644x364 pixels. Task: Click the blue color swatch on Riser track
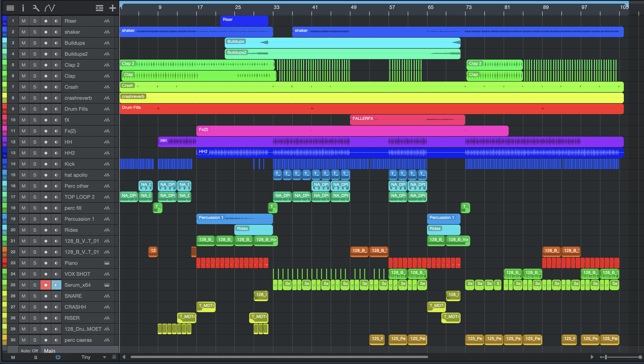pyautogui.click(x=5, y=19)
